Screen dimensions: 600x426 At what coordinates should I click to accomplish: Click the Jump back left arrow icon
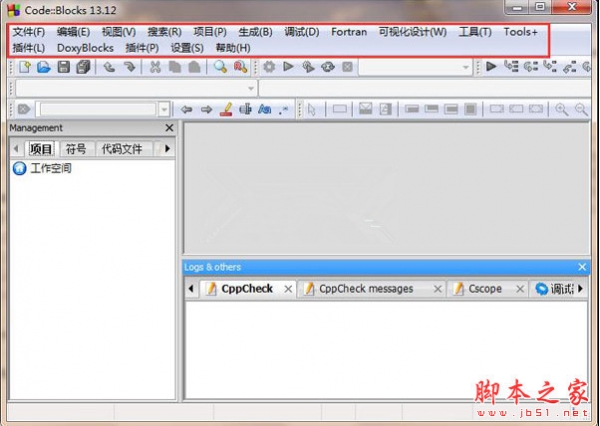[186, 109]
